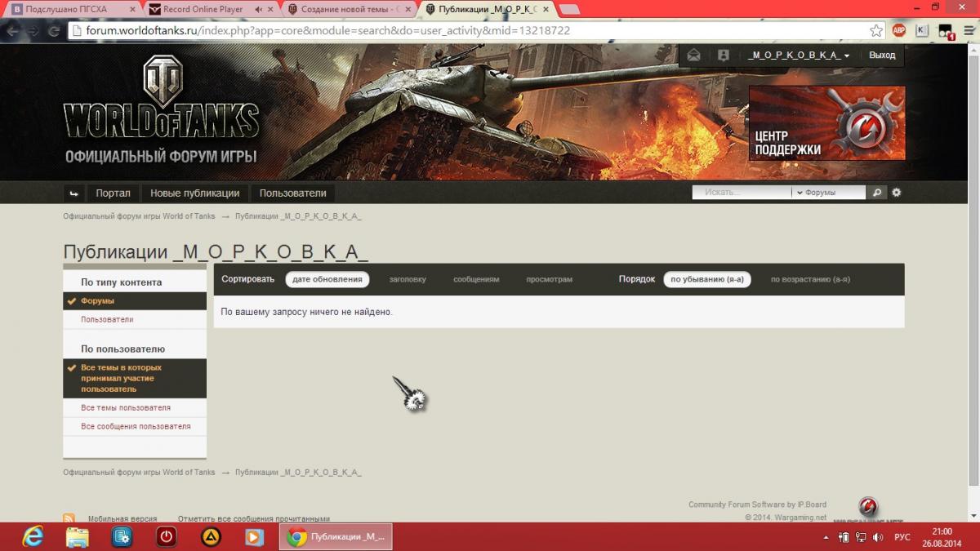Click Community Forum Software by IP.Board link

[758, 504]
